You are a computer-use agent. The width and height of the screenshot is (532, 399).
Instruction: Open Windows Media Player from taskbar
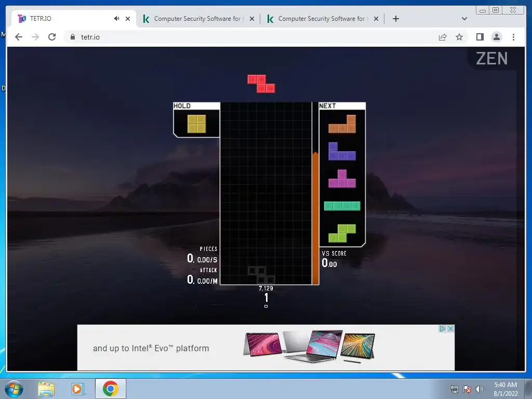pyautogui.click(x=77, y=389)
